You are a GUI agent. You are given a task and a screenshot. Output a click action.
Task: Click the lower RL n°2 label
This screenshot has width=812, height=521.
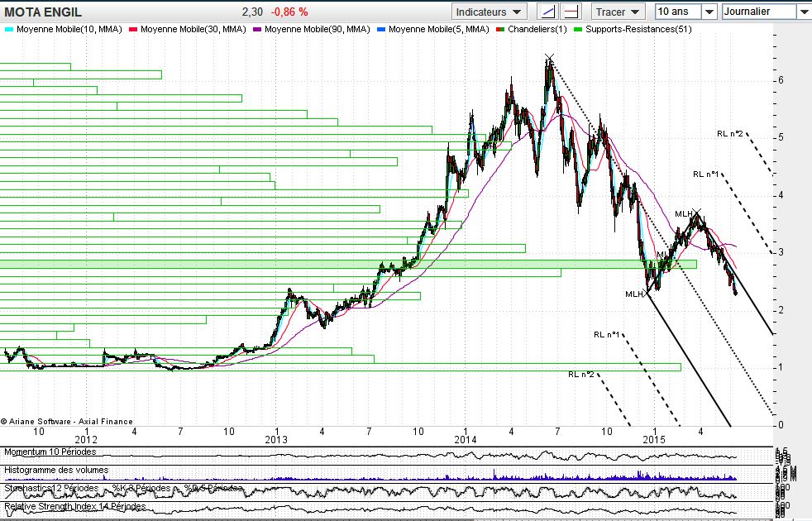point(581,375)
